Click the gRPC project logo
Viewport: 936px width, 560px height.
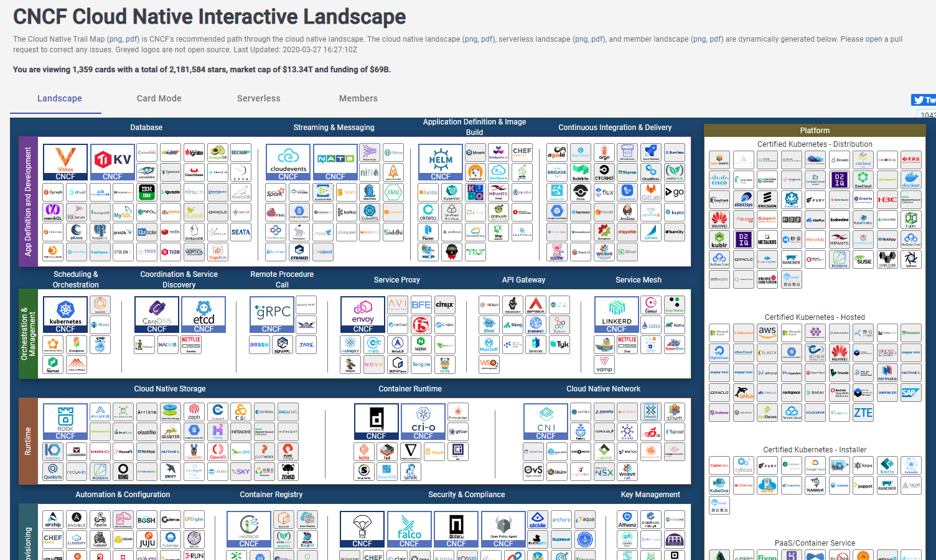[272, 315]
